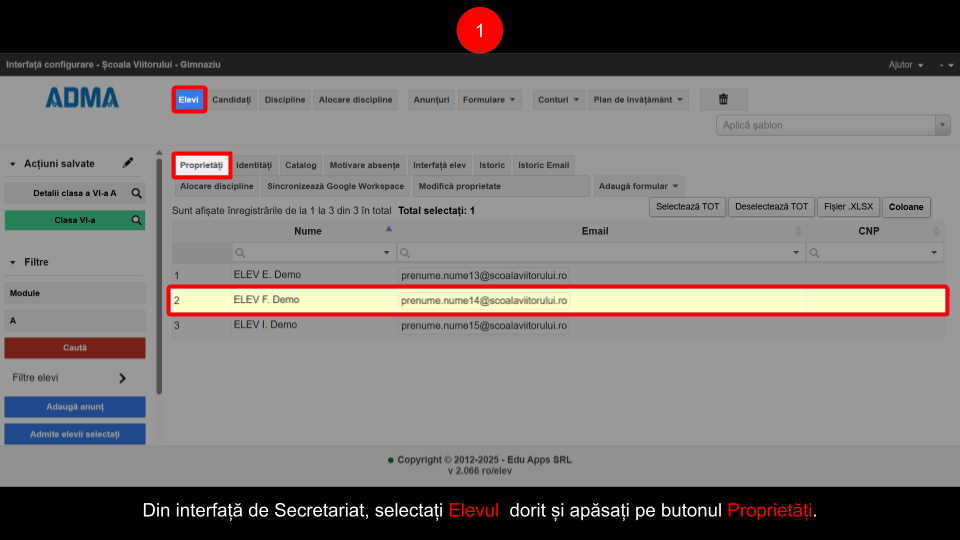
Task: Click the Module filter field
Action: [75, 293]
